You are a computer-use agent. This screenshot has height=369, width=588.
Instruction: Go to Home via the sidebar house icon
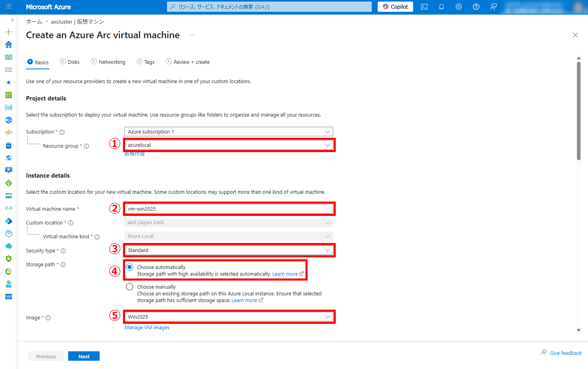pyautogui.click(x=8, y=45)
